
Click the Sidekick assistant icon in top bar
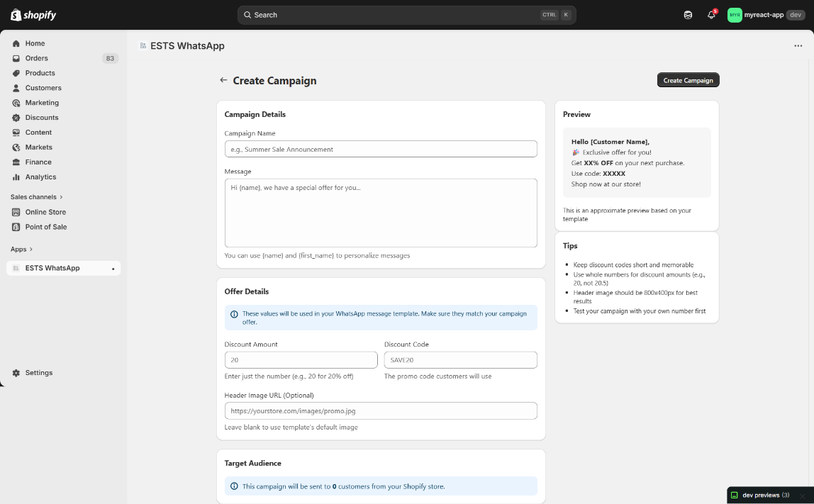[688, 15]
